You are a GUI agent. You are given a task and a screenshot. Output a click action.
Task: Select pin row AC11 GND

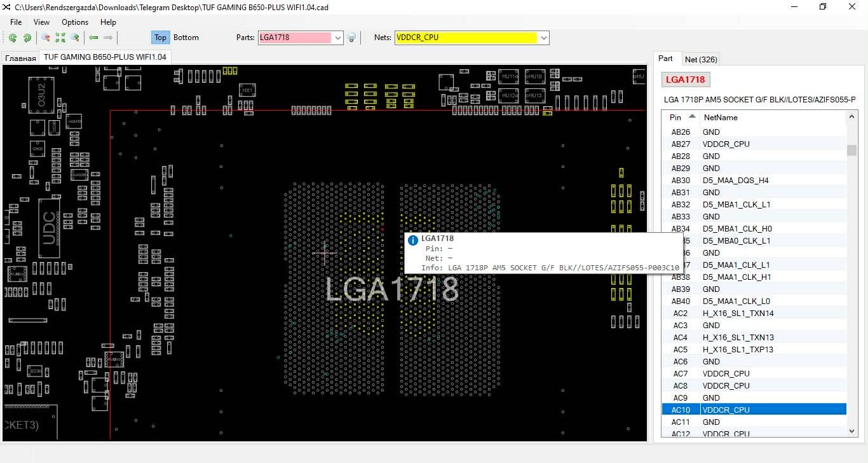coord(754,422)
